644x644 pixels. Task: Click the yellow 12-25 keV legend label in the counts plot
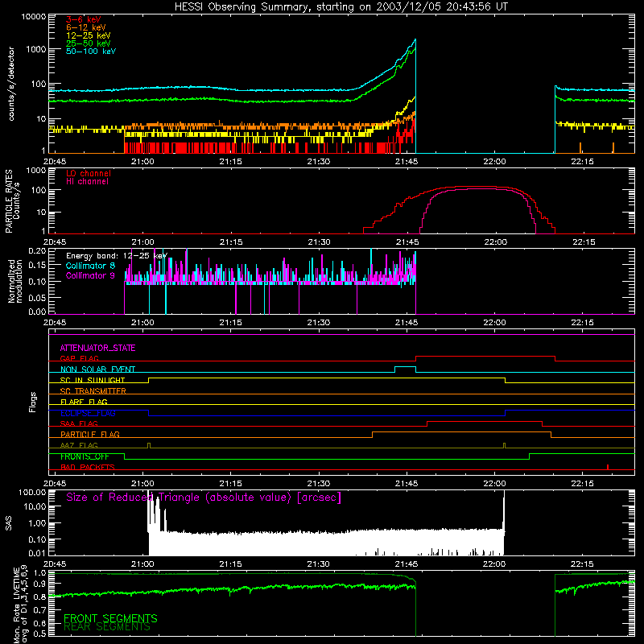tap(89, 35)
